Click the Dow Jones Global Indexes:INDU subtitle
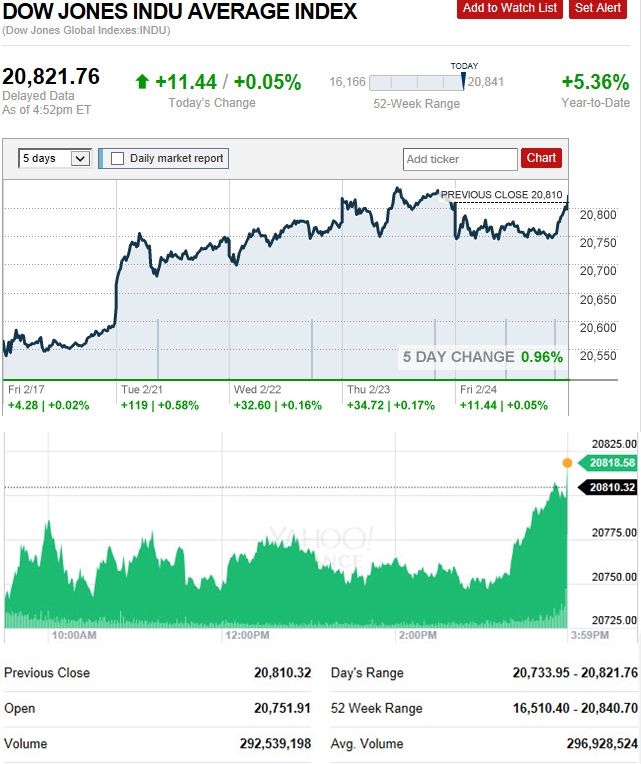Image resolution: width=641 pixels, height=764 pixels. (x=86, y=30)
